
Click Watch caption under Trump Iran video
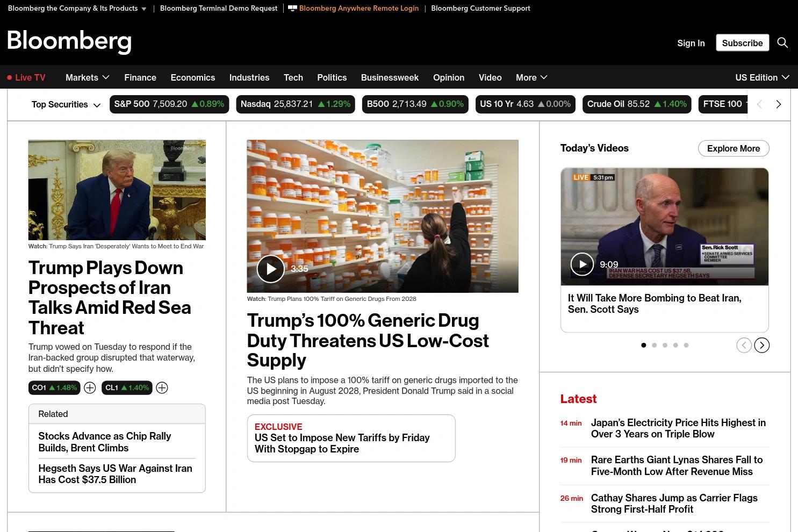[116, 246]
